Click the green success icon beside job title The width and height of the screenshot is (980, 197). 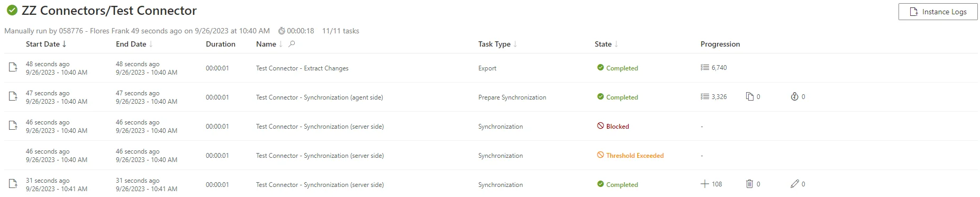[x=12, y=11]
